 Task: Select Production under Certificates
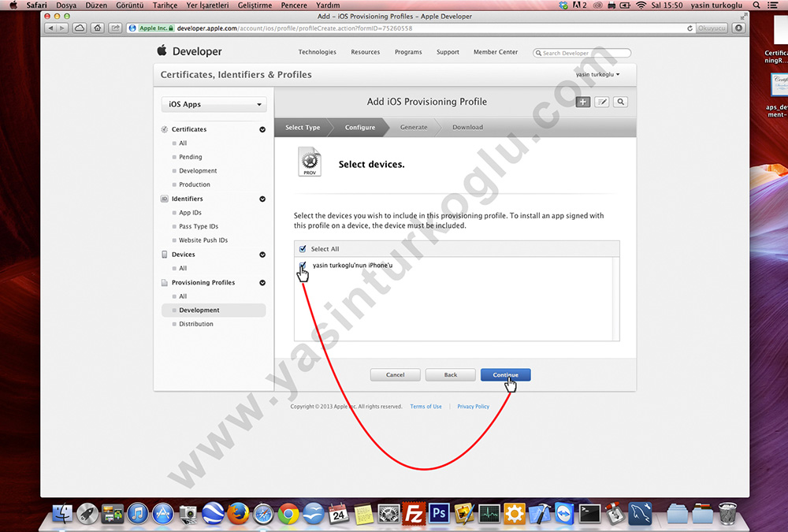coord(195,184)
